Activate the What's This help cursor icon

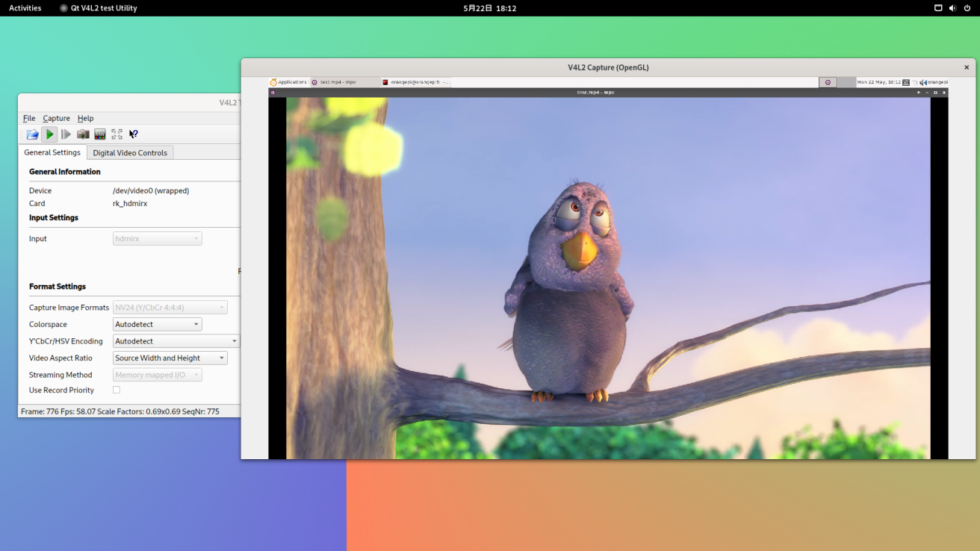pyautogui.click(x=134, y=134)
